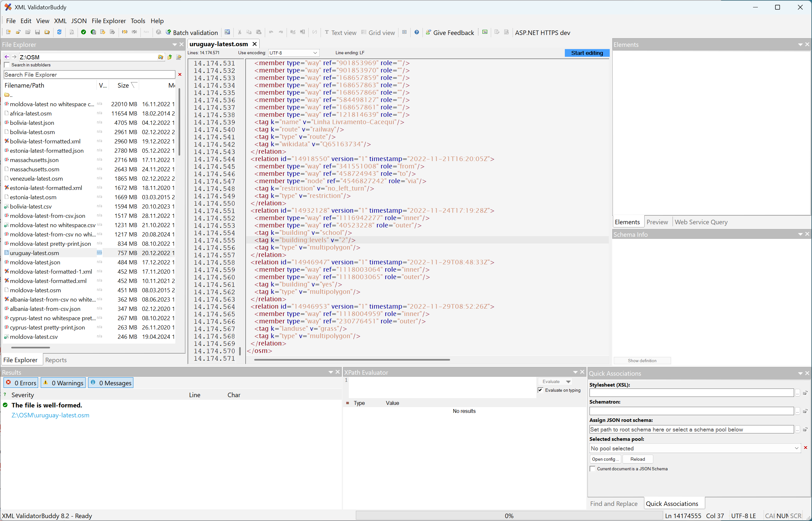Toggle the 0 Messages filter button
This screenshot has width=812, height=521.
pos(111,383)
